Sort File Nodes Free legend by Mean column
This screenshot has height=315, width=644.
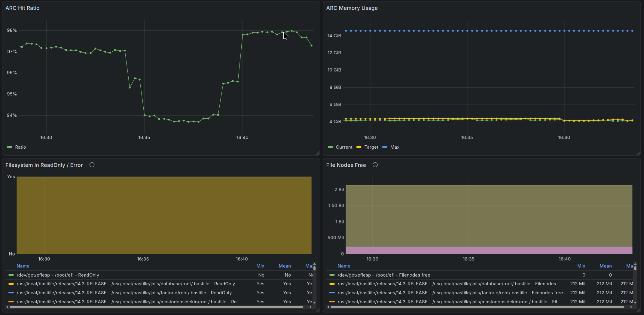[x=605, y=266]
